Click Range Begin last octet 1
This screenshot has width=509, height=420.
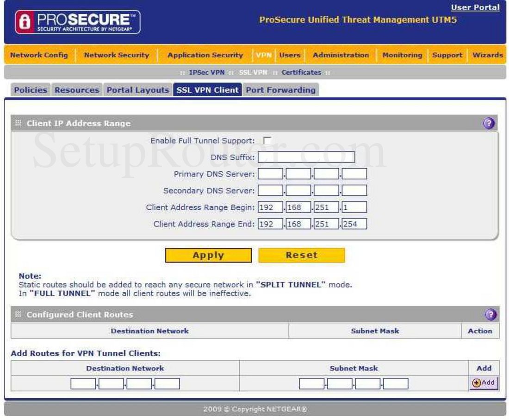(x=354, y=207)
